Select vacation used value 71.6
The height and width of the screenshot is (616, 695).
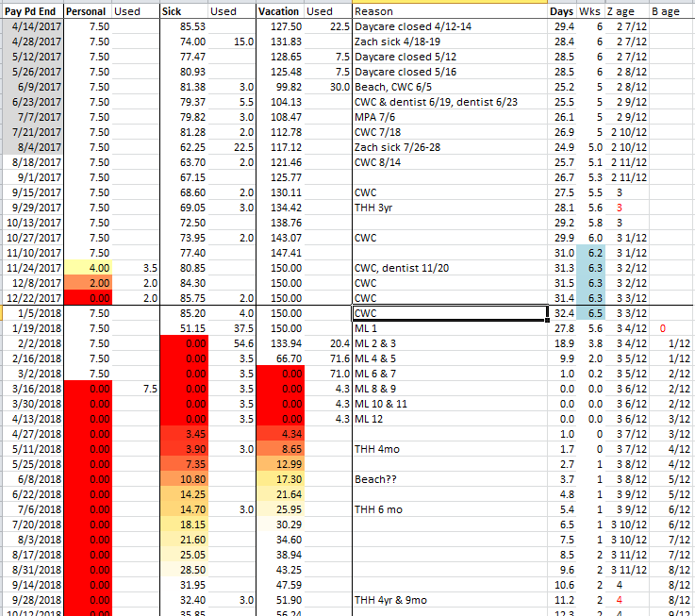328,358
